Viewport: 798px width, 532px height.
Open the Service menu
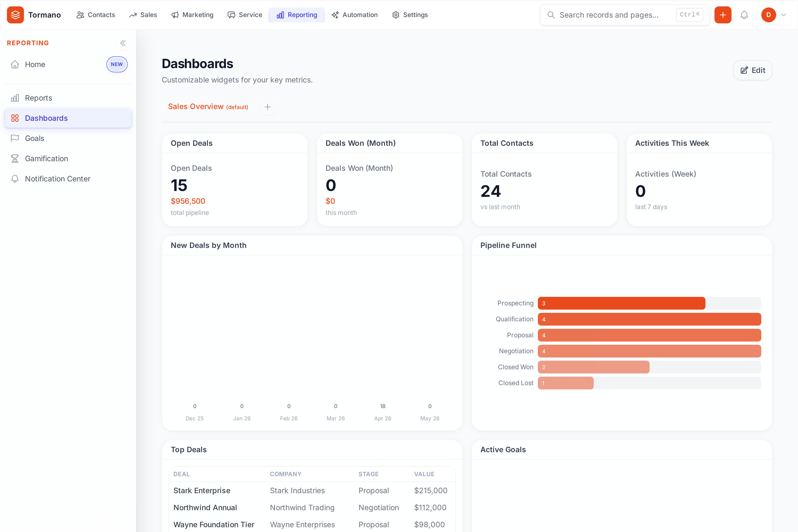(245, 15)
